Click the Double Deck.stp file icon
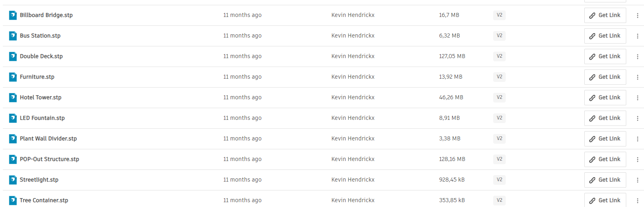Image resolution: width=644 pixels, height=207 pixels. 13,56
